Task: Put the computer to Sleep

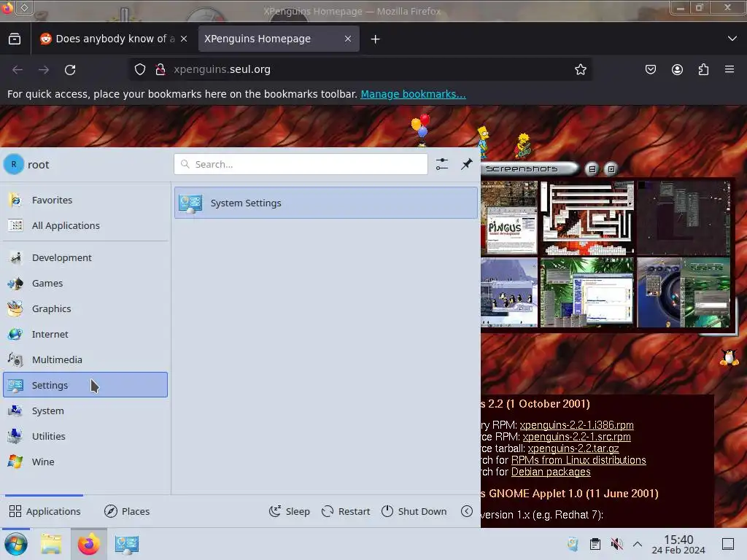Action: pyautogui.click(x=289, y=511)
